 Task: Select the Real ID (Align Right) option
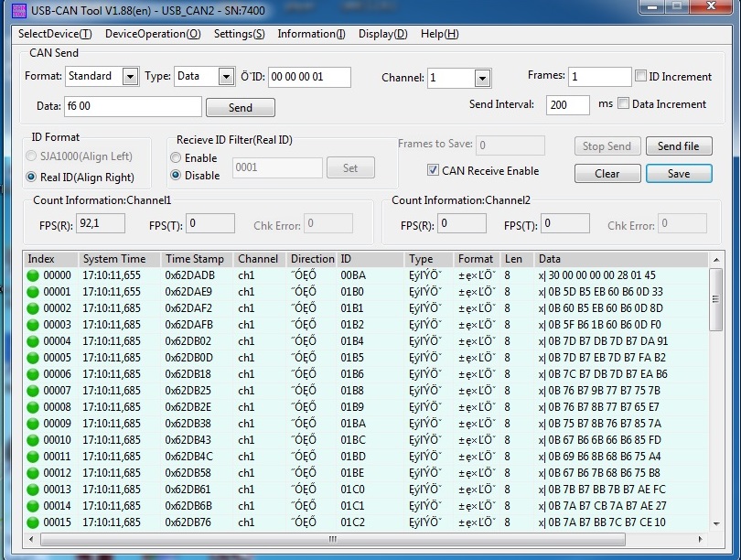(31, 178)
